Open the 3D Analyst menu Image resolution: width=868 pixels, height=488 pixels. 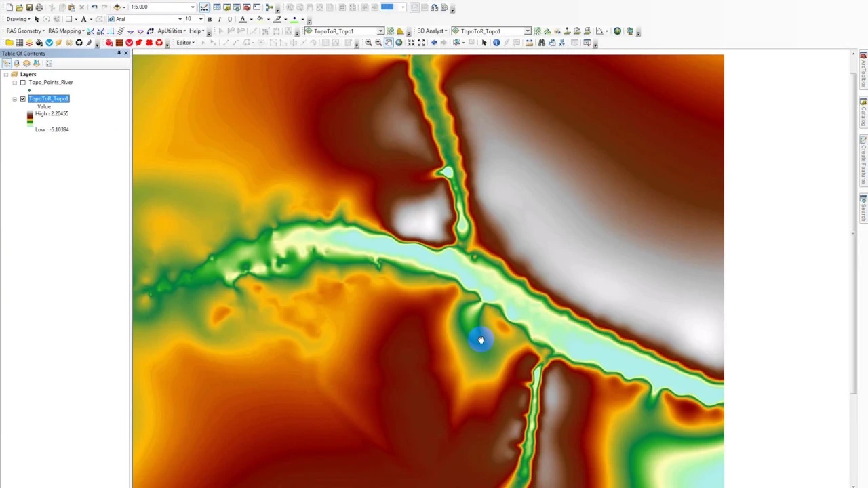(x=433, y=31)
